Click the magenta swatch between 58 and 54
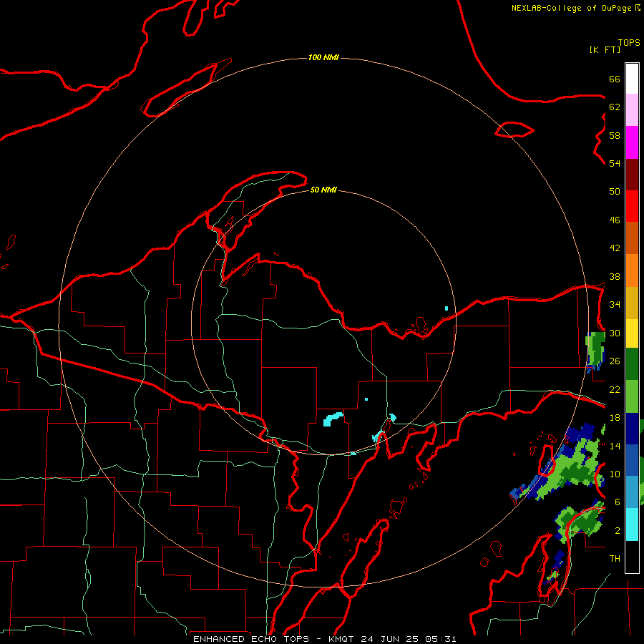The image size is (644, 644). pos(632,142)
